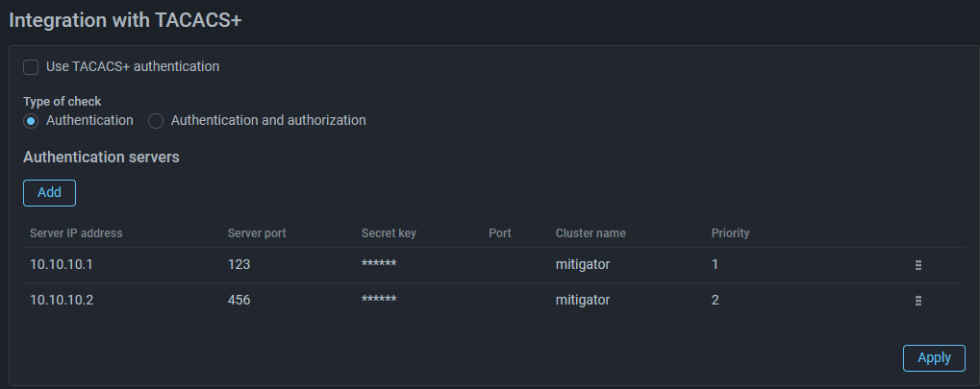Viewport: 980px width, 389px height.
Task: Click the priority value 2 cell
Action: [716, 300]
